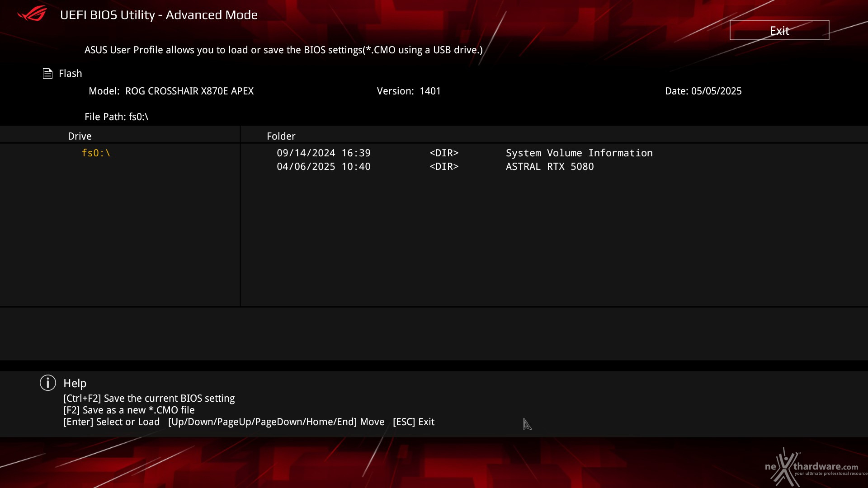Click the DIR tag of System Volume Information

pyautogui.click(x=444, y=153)
